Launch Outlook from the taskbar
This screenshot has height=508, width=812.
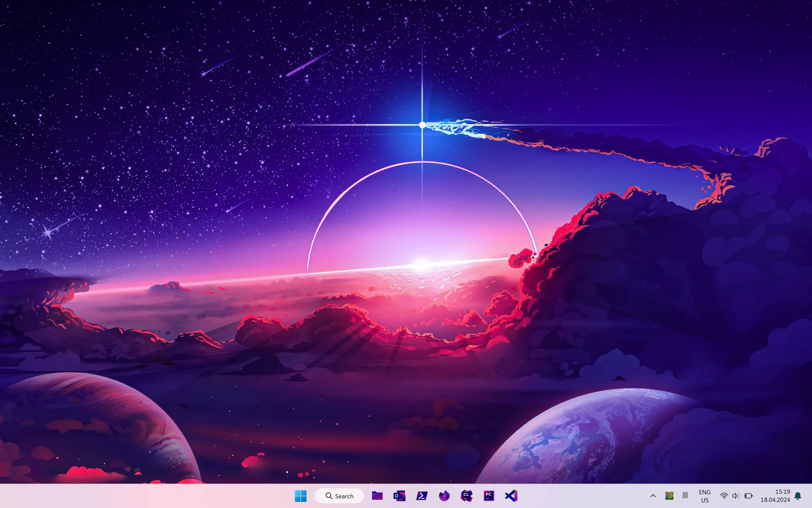tap(399, 496)
